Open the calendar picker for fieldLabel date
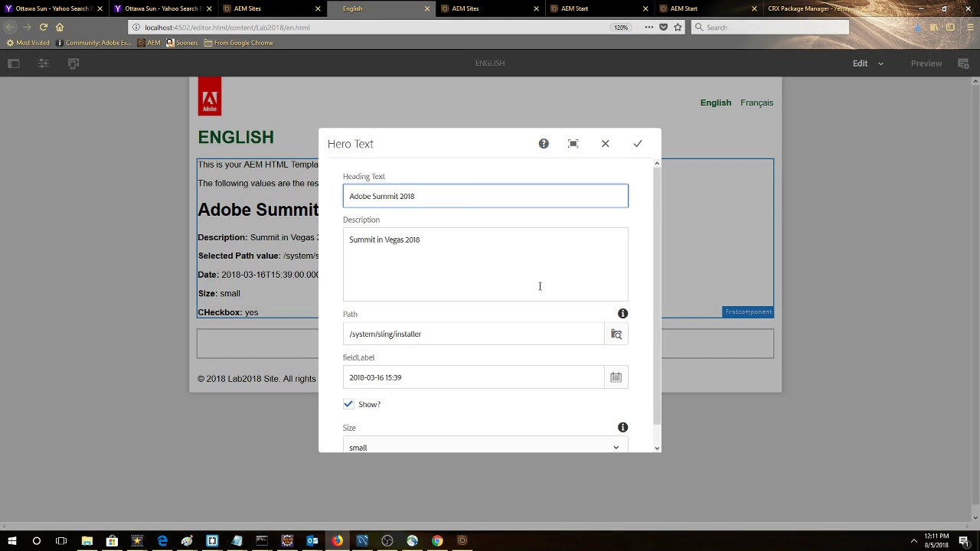980x551 pixels. coord(616,377)
